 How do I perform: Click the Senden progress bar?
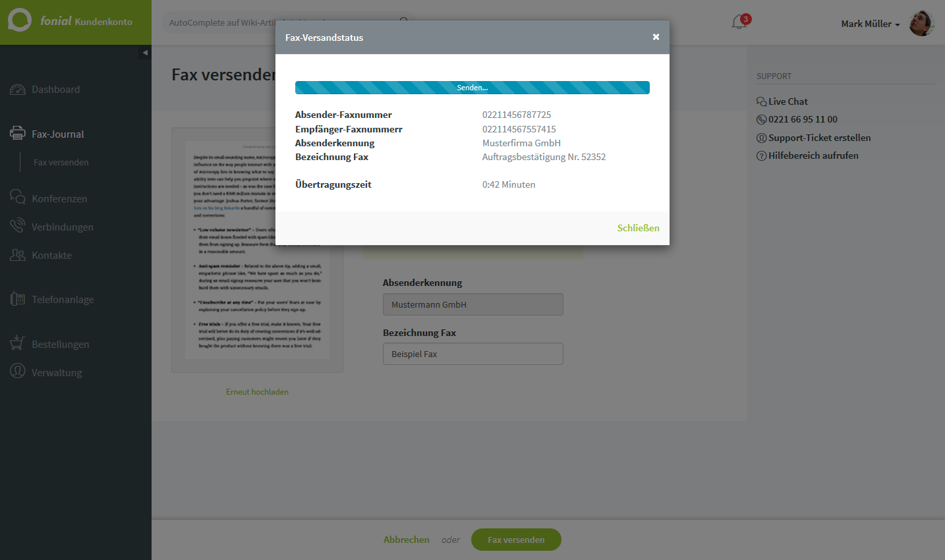(472, 88)
